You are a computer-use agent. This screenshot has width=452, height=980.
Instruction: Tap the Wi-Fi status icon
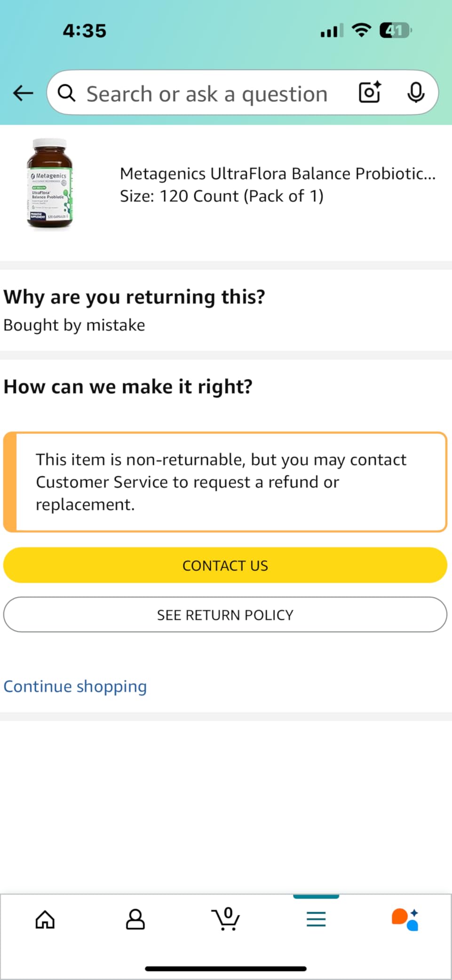pos(361,31)
